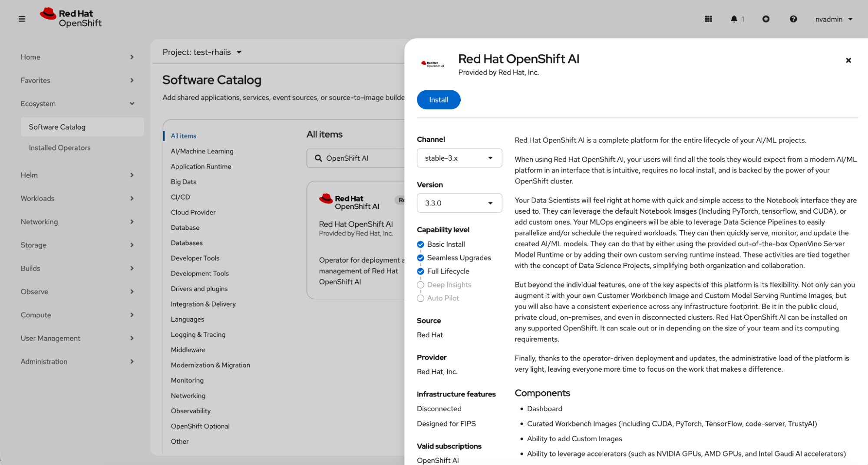Click the Install button
Screen dimensions: 868x465
pos(438,100)
